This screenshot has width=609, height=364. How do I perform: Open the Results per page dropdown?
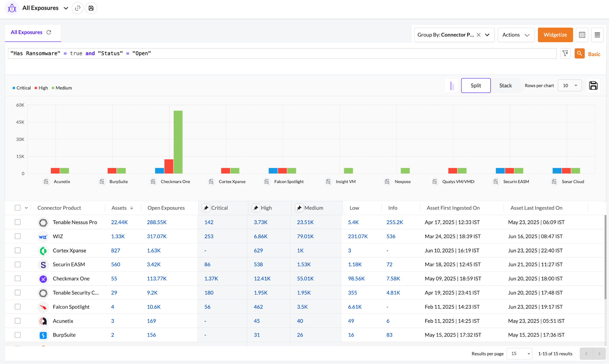point(519,354)
